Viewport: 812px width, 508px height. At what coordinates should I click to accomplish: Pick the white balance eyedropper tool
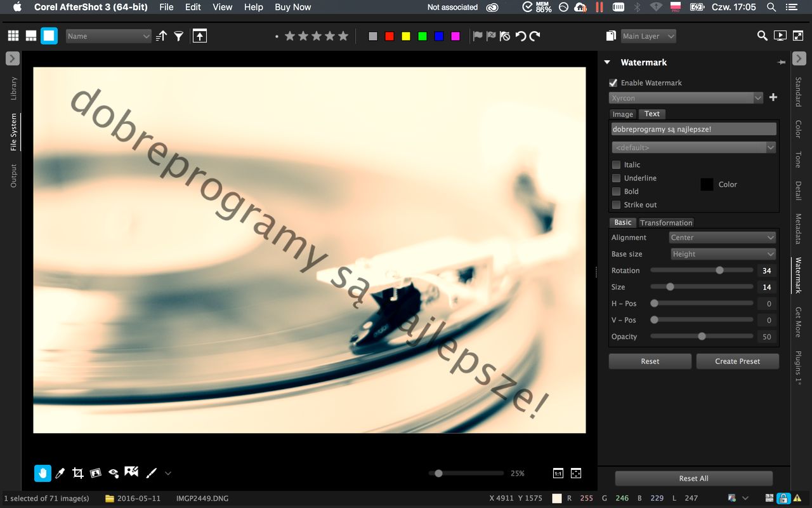pyautogui.click(x=60, y=473)
